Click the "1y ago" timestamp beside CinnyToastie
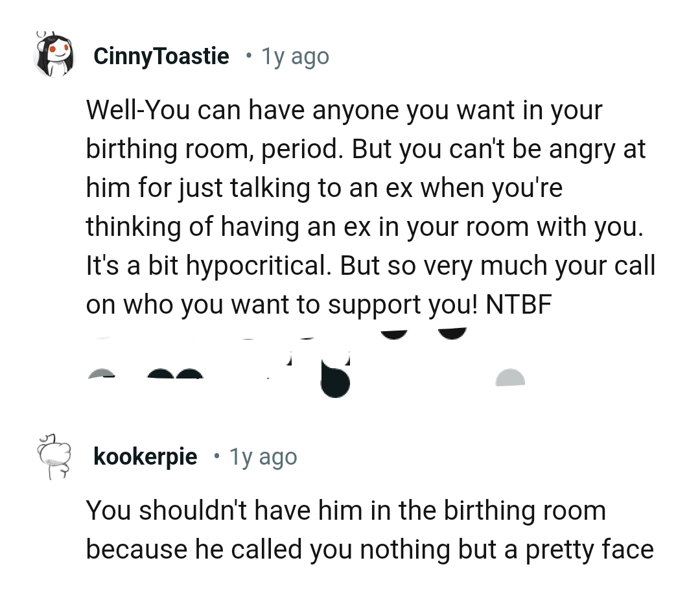This screenshot has width=700, height=593. [x=295, y=56]
